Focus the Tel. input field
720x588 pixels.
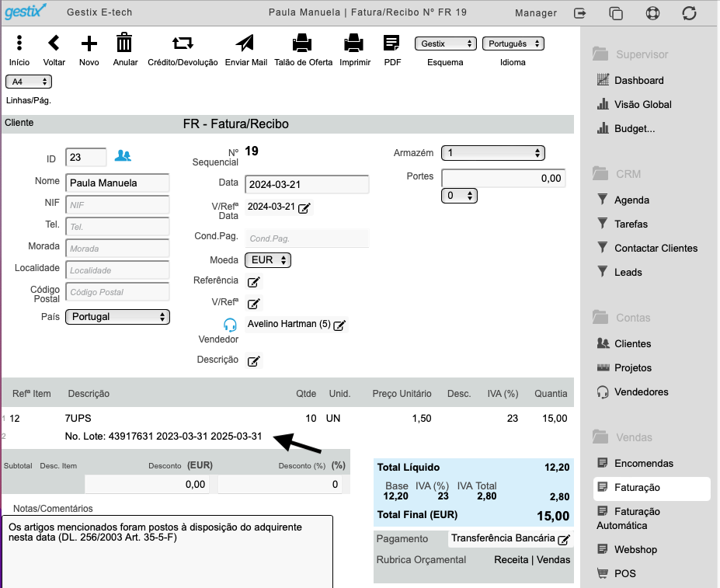pyautogui.click(x=117, y=227)
